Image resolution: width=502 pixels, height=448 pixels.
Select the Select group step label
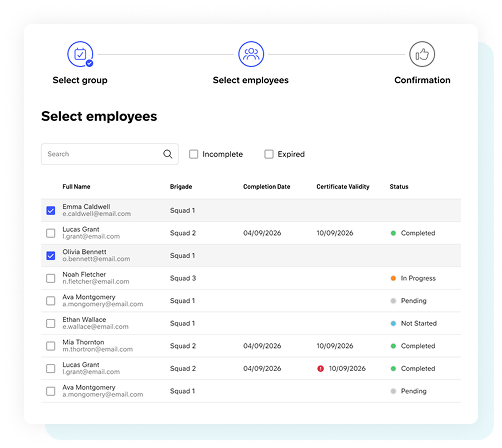point(80,80)
